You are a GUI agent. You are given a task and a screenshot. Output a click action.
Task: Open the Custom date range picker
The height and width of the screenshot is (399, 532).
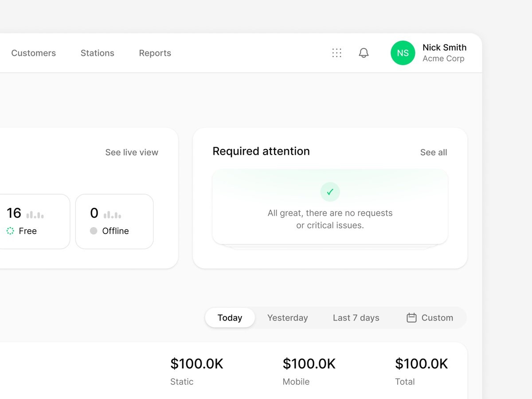click(430, 317)
